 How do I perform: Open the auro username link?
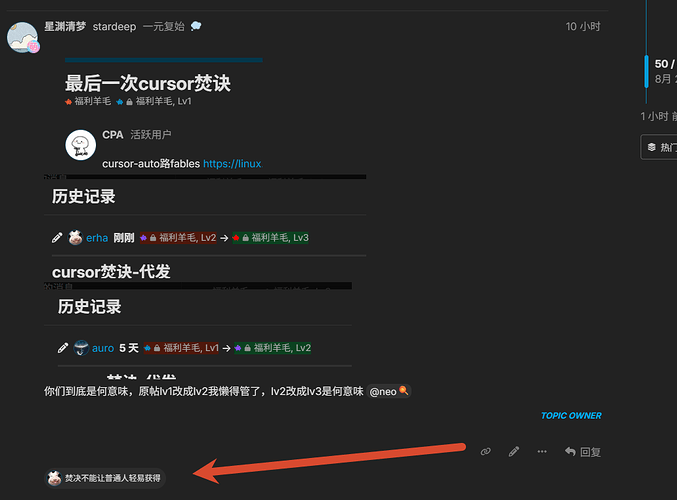pyautogui.click(x=103, y=348)
